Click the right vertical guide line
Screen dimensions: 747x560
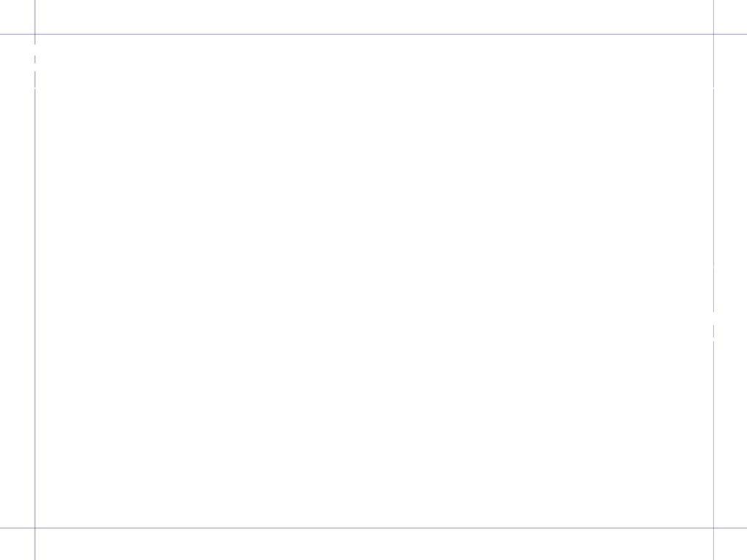pyautogui.click(x=713, y=190)
